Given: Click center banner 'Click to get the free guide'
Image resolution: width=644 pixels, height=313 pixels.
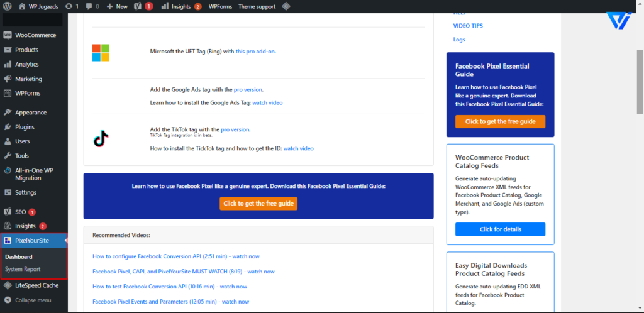Looking at the screenshot, I should point(258,204).
